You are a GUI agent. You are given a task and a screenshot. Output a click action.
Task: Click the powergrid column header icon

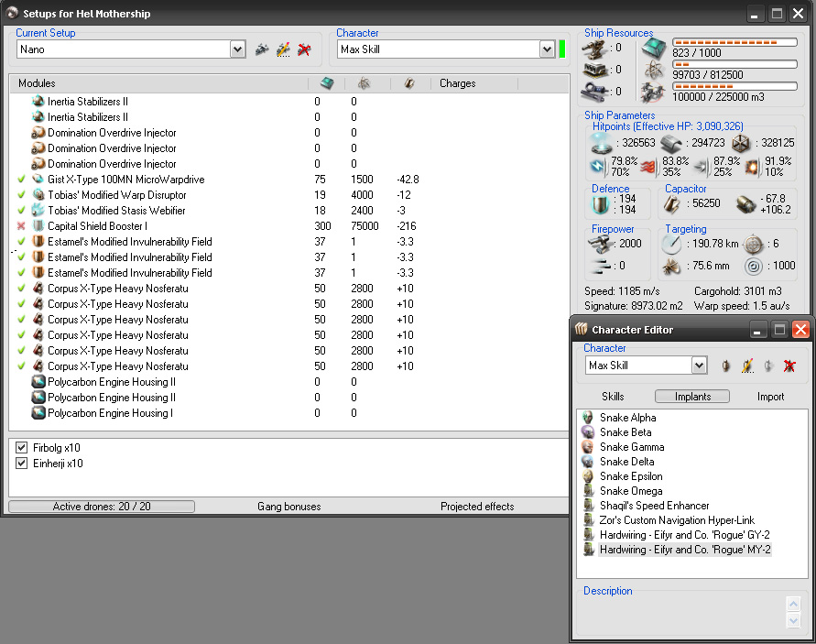364,82
